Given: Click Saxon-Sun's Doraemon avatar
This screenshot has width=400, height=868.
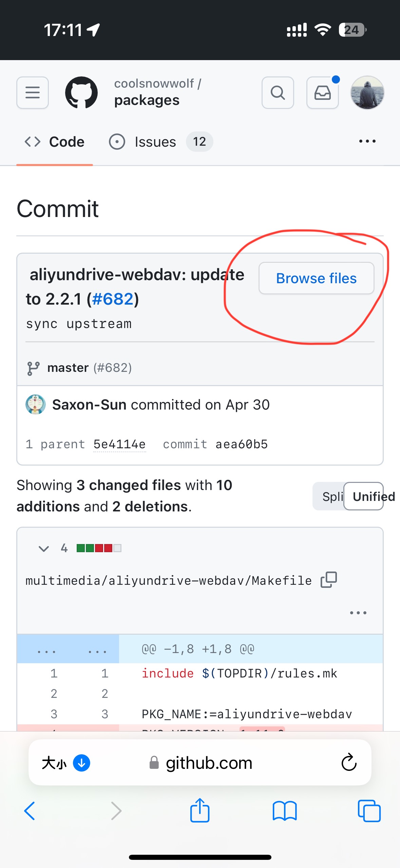Looking at the screenshot, I should [36, 404].
